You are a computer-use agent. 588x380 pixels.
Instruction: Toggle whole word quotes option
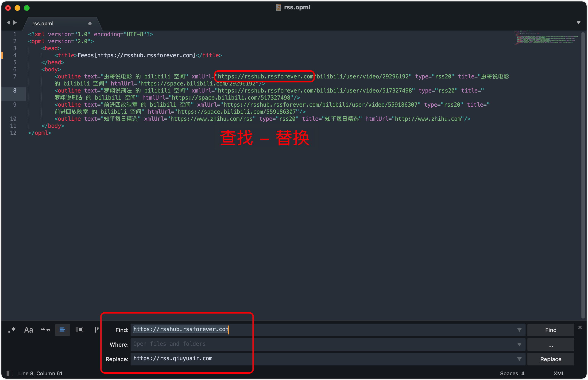(45, 330)
